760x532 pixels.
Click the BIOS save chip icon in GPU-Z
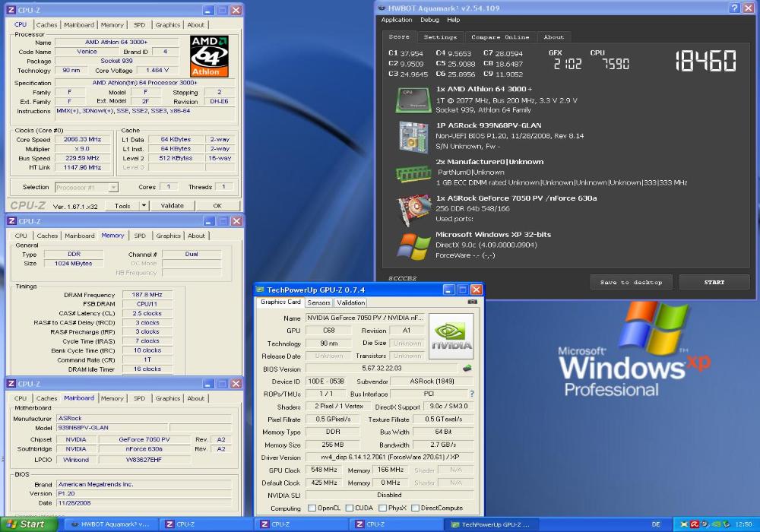point(467,369)
